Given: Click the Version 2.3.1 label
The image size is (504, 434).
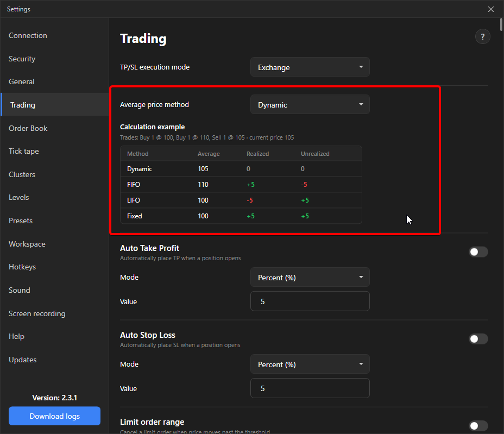Looking at the screenshot, I should click(55, 398).
